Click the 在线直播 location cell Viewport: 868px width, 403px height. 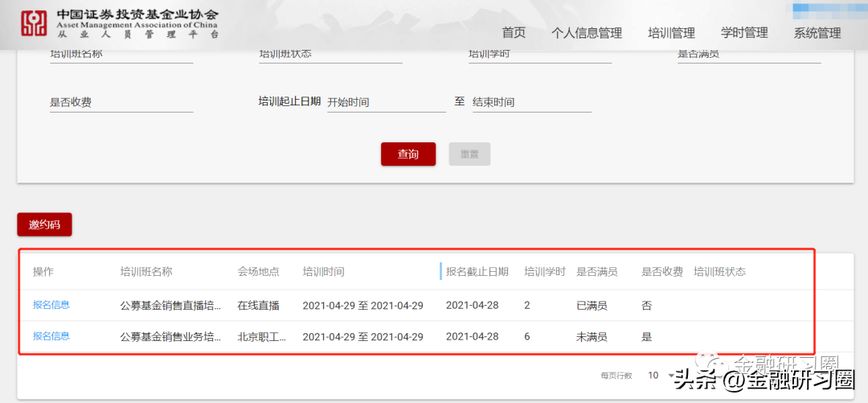[x=259, y=306]
